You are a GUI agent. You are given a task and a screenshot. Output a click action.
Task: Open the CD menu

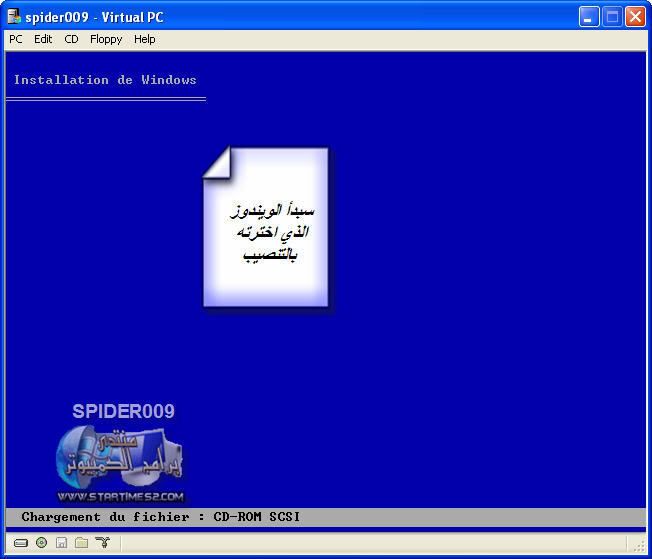click(x=71, y=39)
